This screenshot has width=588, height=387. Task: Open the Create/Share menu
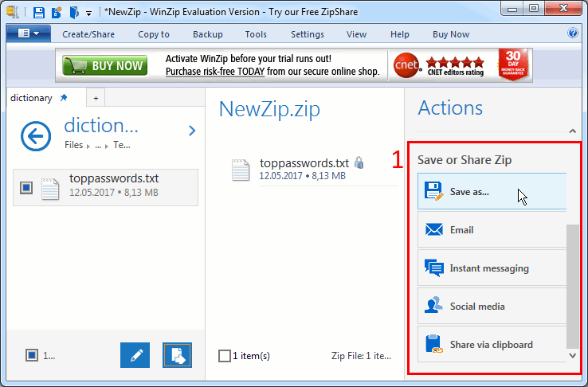(x=88, y=34)
